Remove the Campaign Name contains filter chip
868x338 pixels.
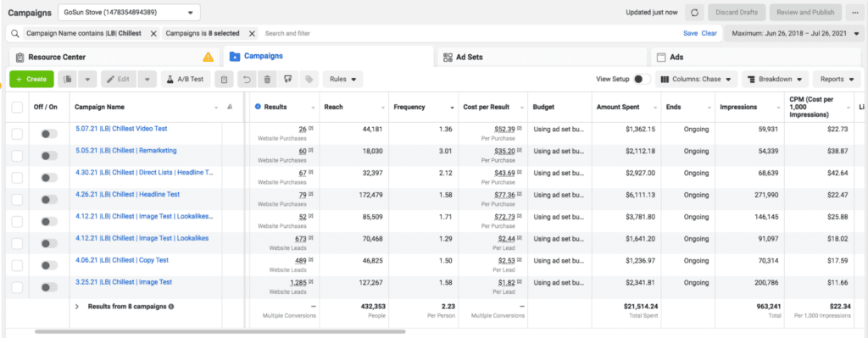pos(153,33)
